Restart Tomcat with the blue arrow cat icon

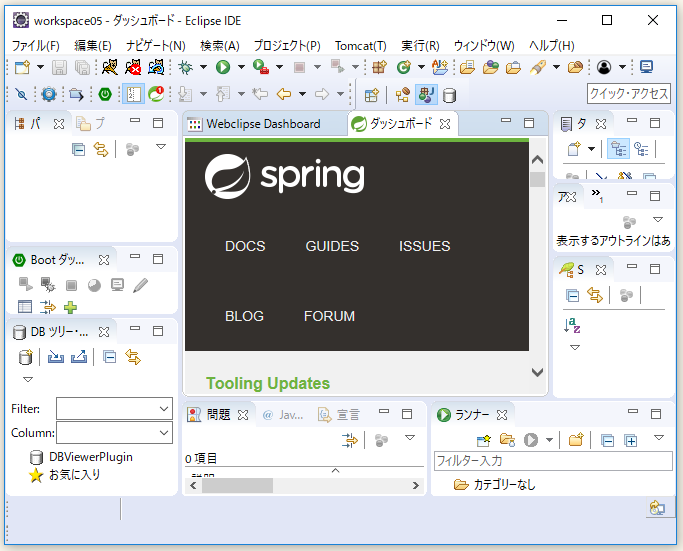coord(156,68)
